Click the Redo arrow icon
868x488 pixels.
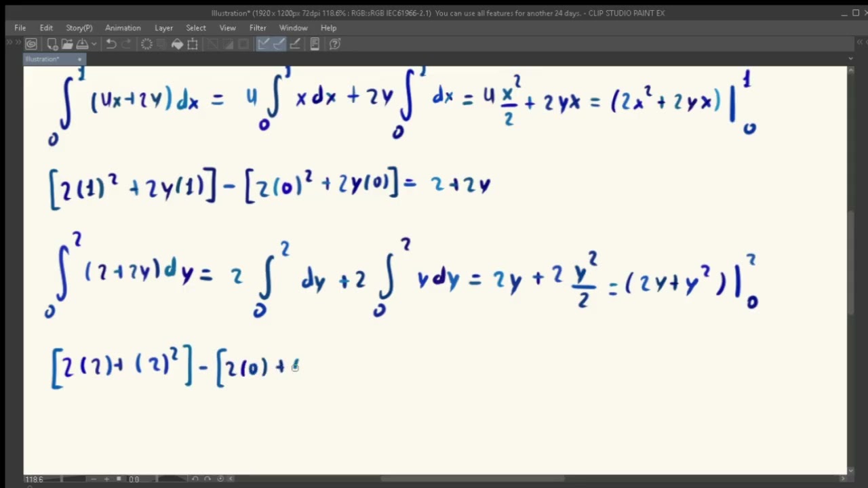127,44
